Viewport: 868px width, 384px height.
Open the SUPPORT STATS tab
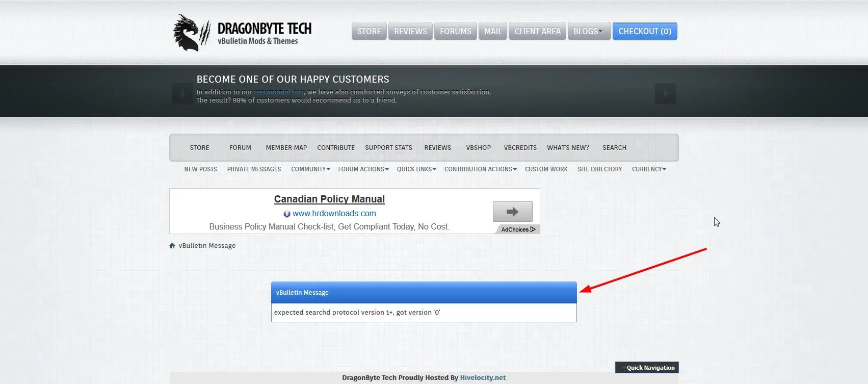[388, 148]
